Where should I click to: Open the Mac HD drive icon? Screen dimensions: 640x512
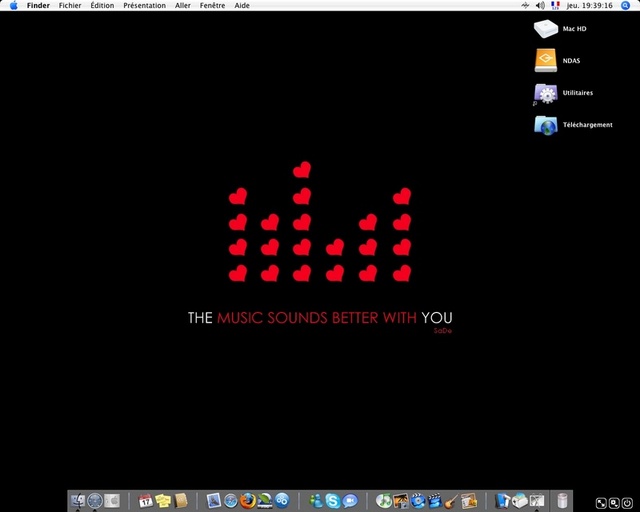click(x=546, y=29)
